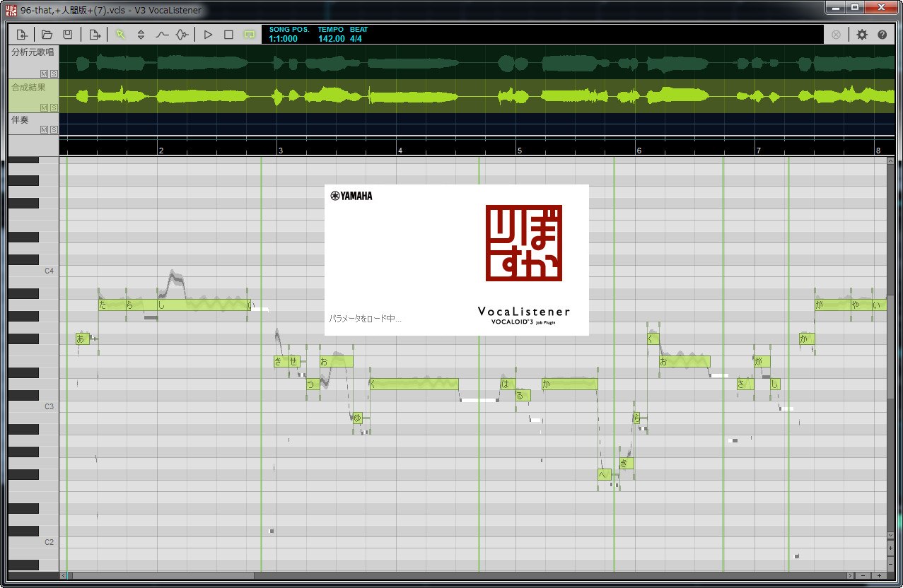Open settings via the gear icon
Image resolution: width=903 pixels, height=588 pixels.
(x=862, y=34)
